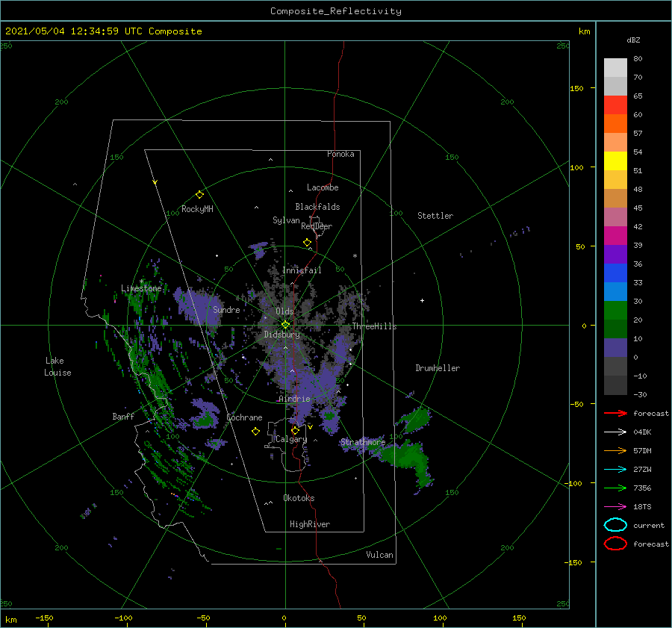Click the Sundre town label
This screenshot has height=628, width=672.
(226, 310)
